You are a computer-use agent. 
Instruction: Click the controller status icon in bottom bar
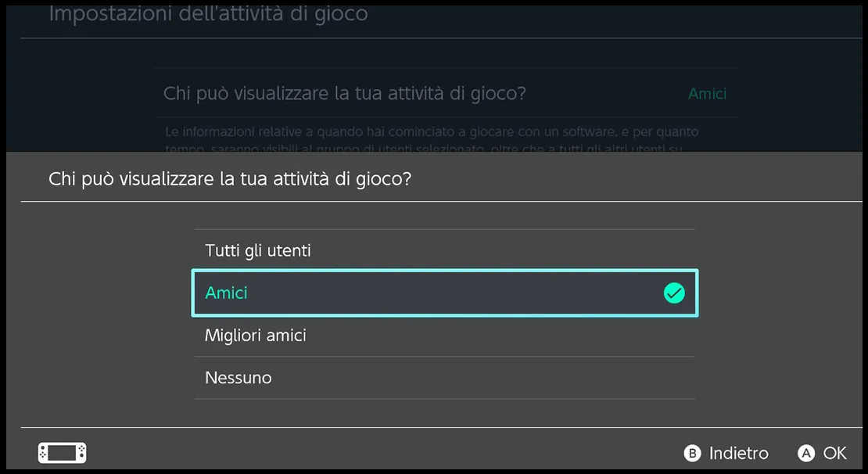(62, 452)
